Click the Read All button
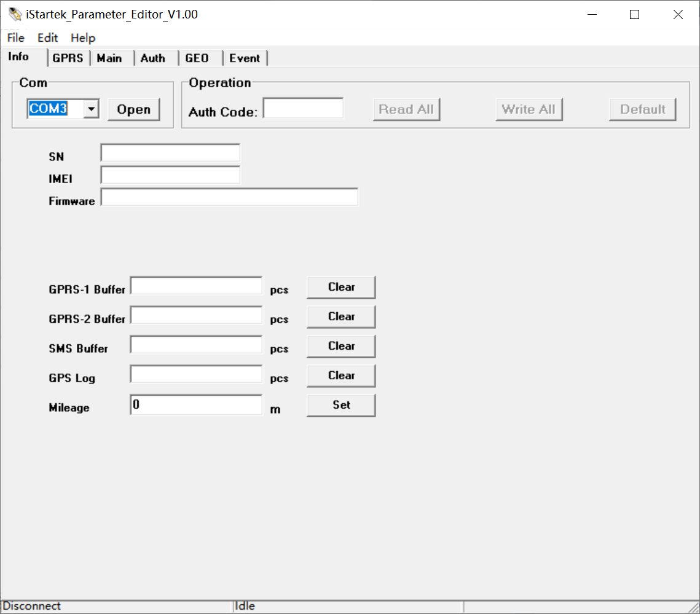This screenshot has width=700, height=614. (x=406, y=109)
